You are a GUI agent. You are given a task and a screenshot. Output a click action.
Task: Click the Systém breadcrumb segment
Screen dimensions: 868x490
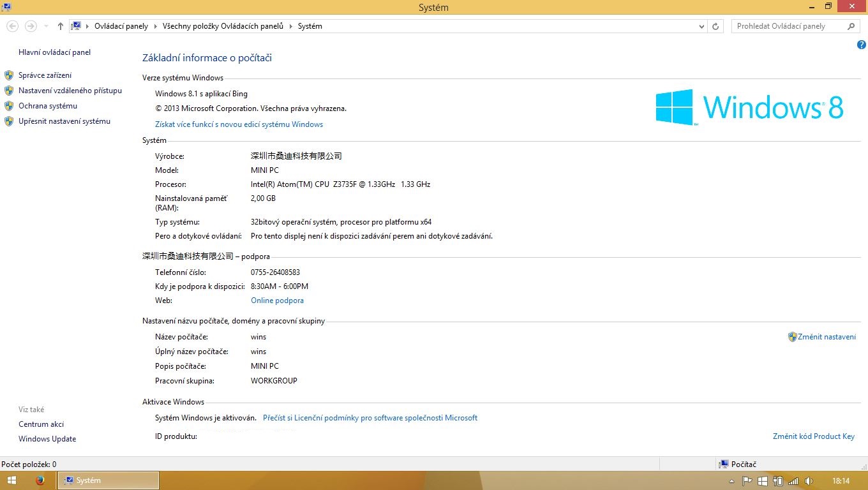point(310,26)
